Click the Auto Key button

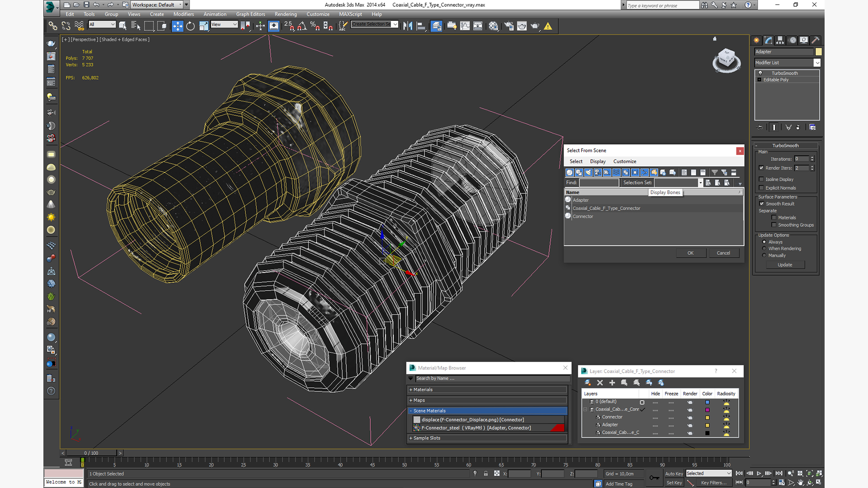pos(674,474)
